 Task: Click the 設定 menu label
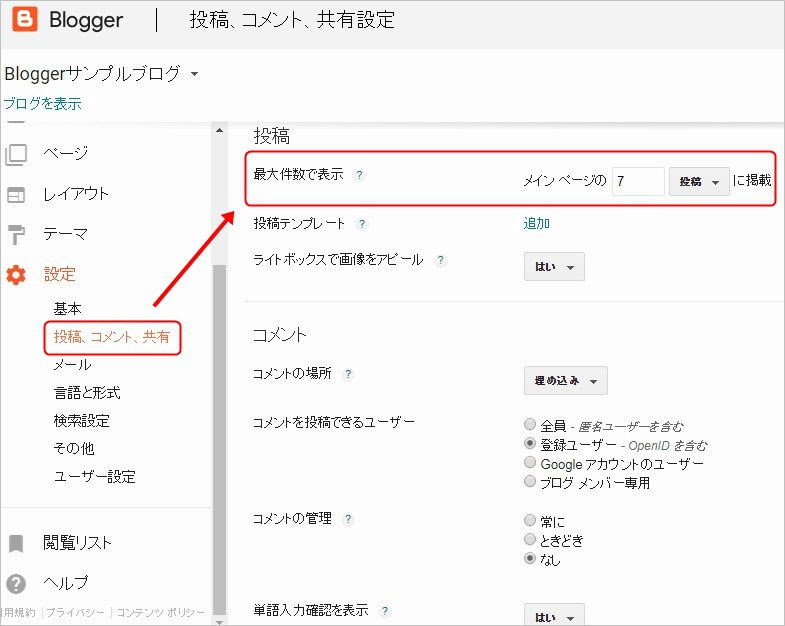(x=60, y=274)
